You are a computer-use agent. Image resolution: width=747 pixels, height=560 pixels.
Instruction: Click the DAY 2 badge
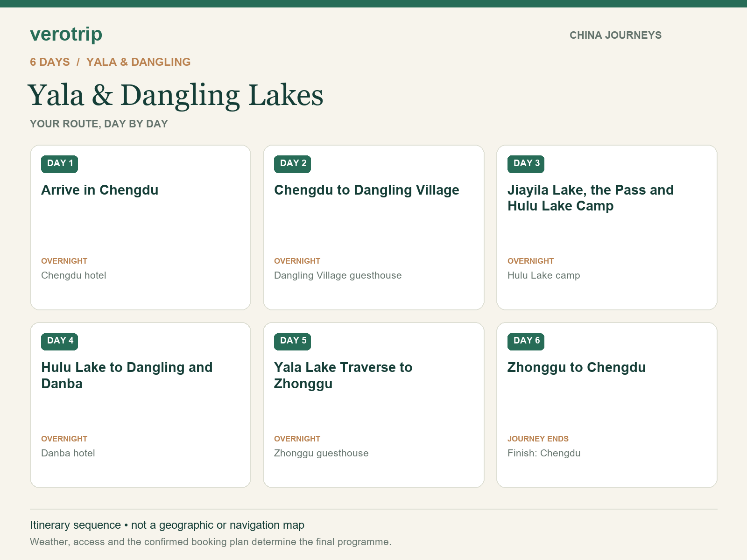[293, 164]
